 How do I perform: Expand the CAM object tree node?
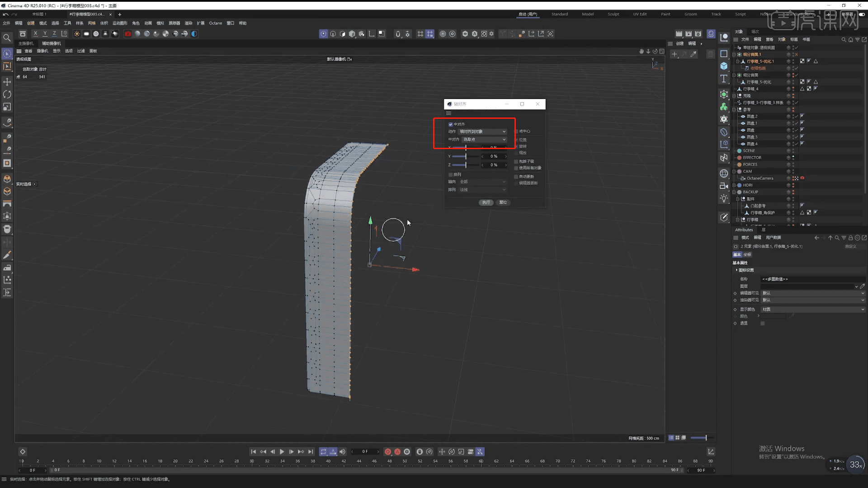(x=734, y=172)
